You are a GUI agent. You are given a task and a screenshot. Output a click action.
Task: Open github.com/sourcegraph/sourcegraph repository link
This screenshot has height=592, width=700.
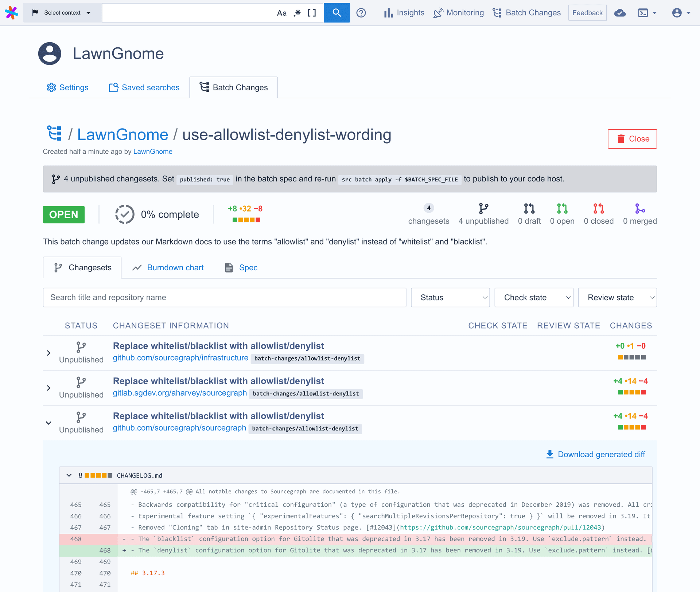(x=179, y=428)
